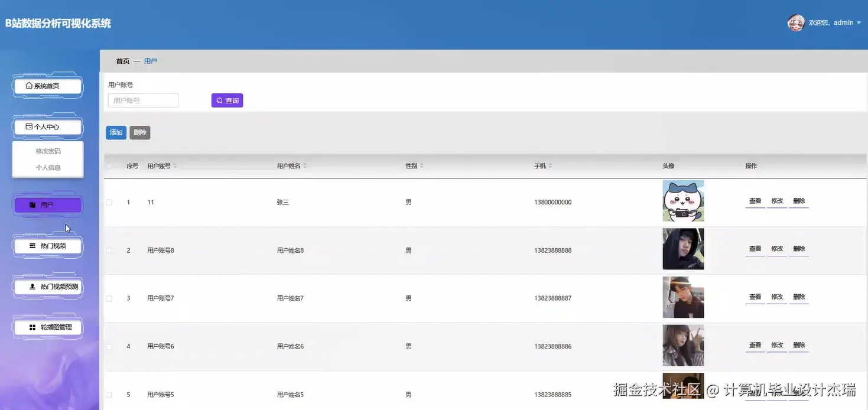Collapse the 个人中心 sidebar menu

47,126
